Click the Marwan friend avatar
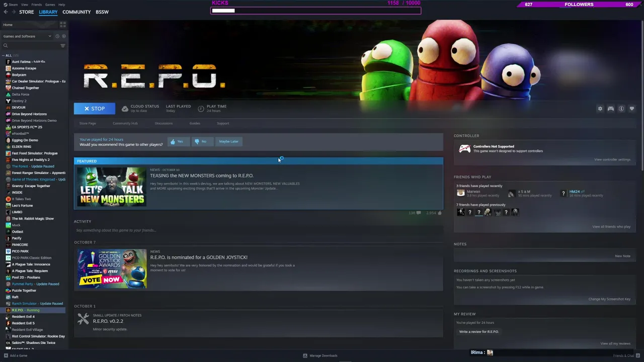The image size is (644, 362). (461, 193)
